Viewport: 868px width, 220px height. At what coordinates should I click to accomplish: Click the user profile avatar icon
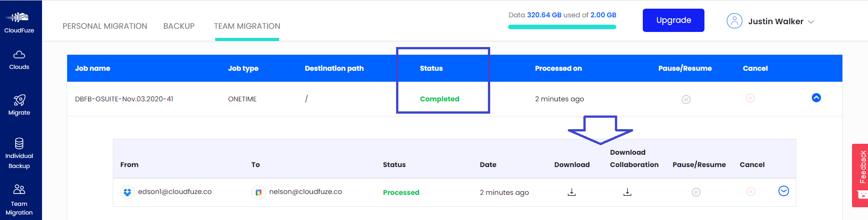pos(735,21)
